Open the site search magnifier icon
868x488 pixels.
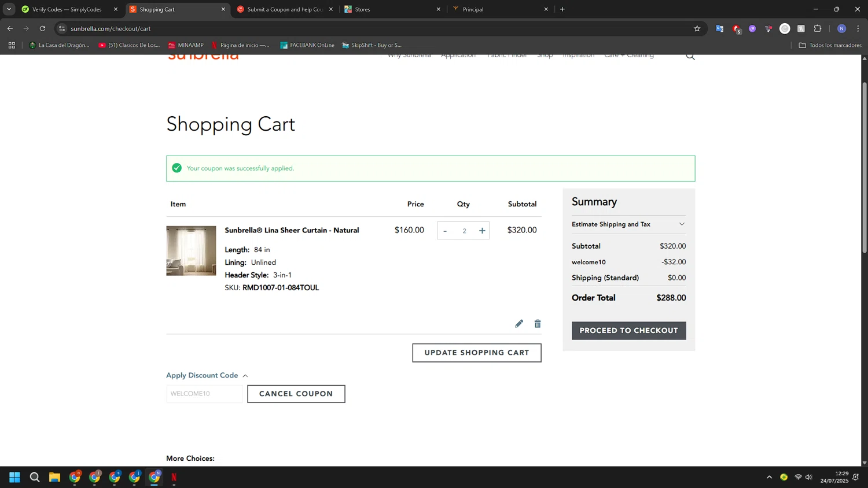[x=690, y=56]
